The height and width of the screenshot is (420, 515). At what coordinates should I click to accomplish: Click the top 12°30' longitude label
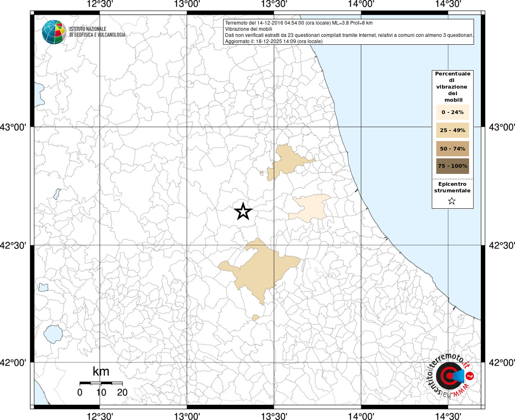coord(100,4)
